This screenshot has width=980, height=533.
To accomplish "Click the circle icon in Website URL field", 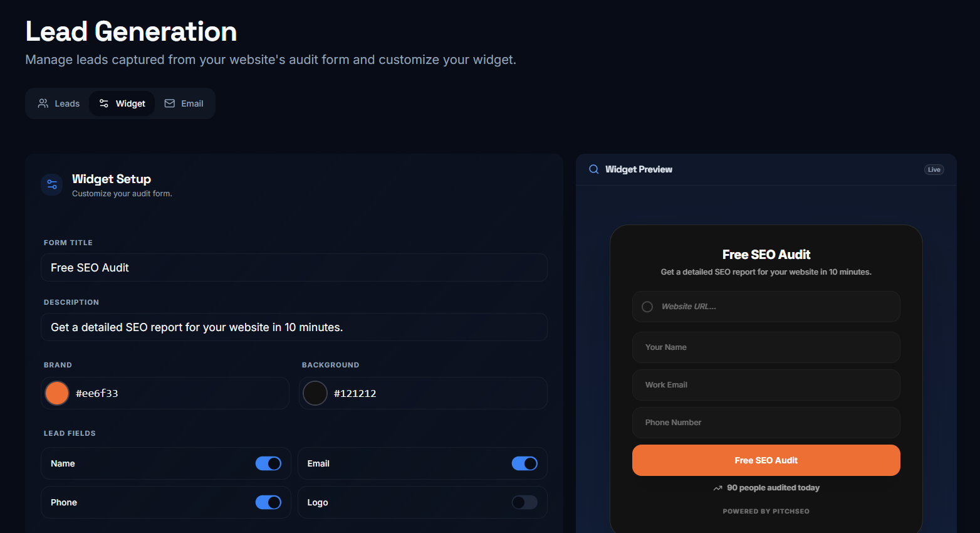I will pyautogui.click(x=647, y=307).
